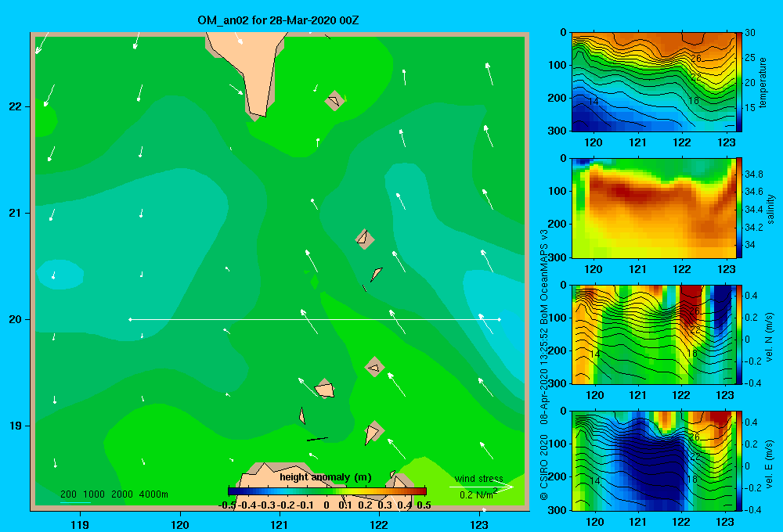
Task: Click the temperature colour scale bar
Action: (739, 82)
